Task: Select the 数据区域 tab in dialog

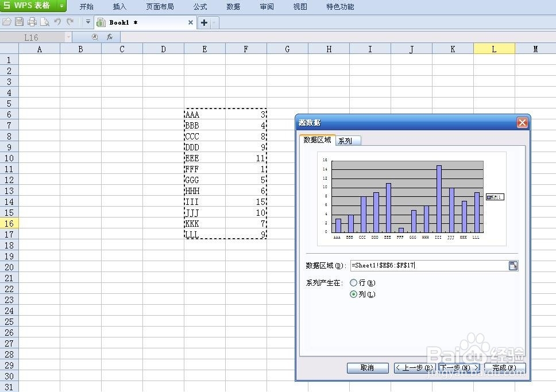Action: point(317,139)
